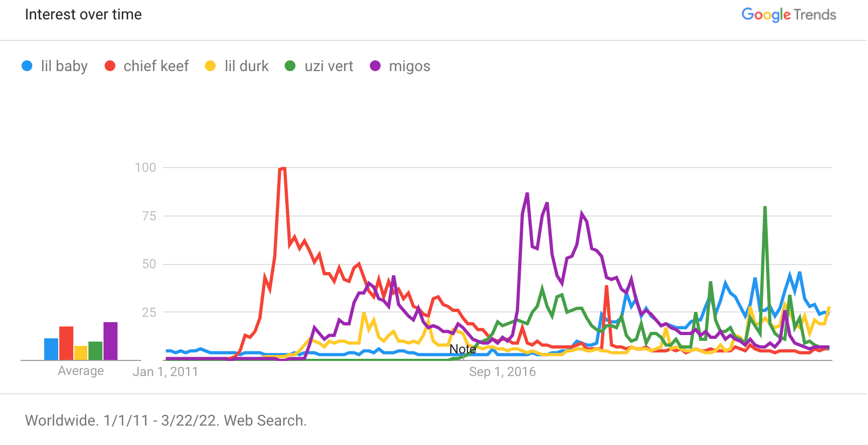Click the green uzi vert average bar
The width and height of the screenshot is (868, 445).
pos(95,351)
